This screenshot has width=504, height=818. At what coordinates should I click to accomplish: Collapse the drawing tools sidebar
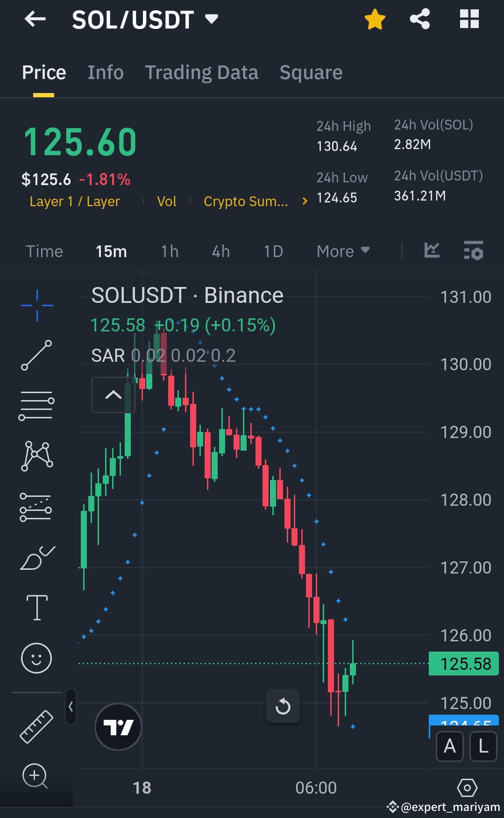point(71,707)
